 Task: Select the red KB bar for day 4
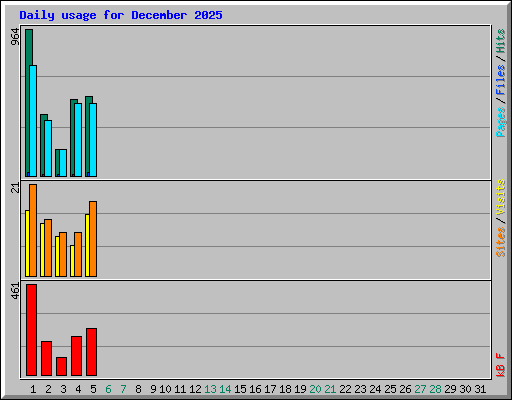coord(76,356)
